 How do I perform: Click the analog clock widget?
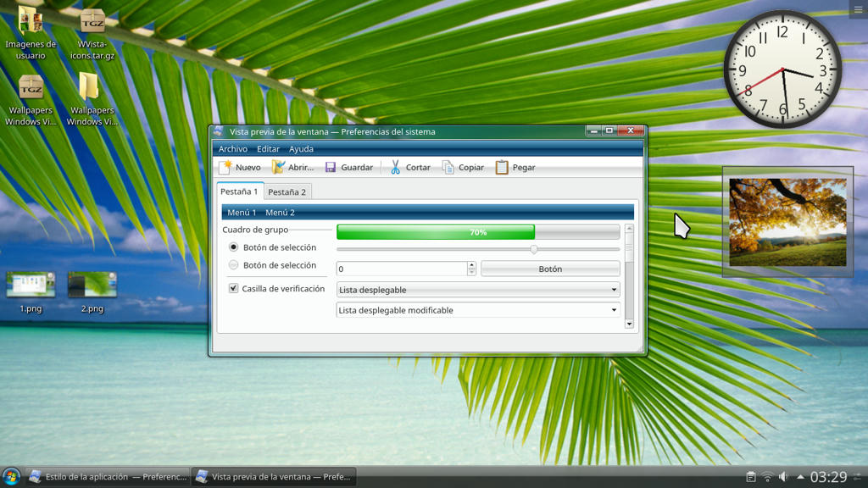pos(782,69)
